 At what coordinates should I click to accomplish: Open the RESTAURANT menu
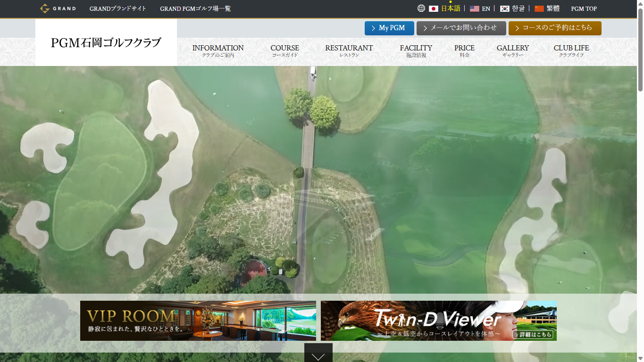349,51
